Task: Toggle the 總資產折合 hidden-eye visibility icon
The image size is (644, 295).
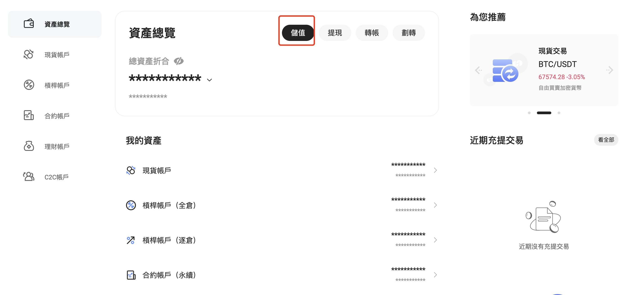Action: (179, 61)
